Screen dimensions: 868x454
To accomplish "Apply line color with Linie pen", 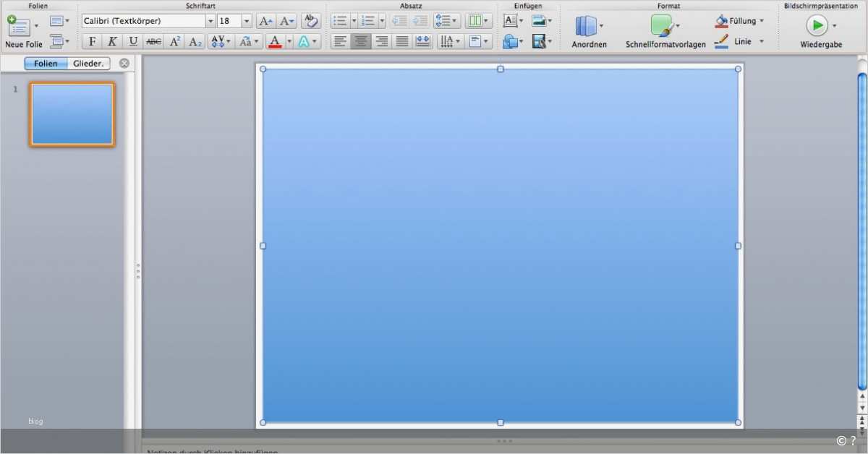I will (x=722, y=41).
